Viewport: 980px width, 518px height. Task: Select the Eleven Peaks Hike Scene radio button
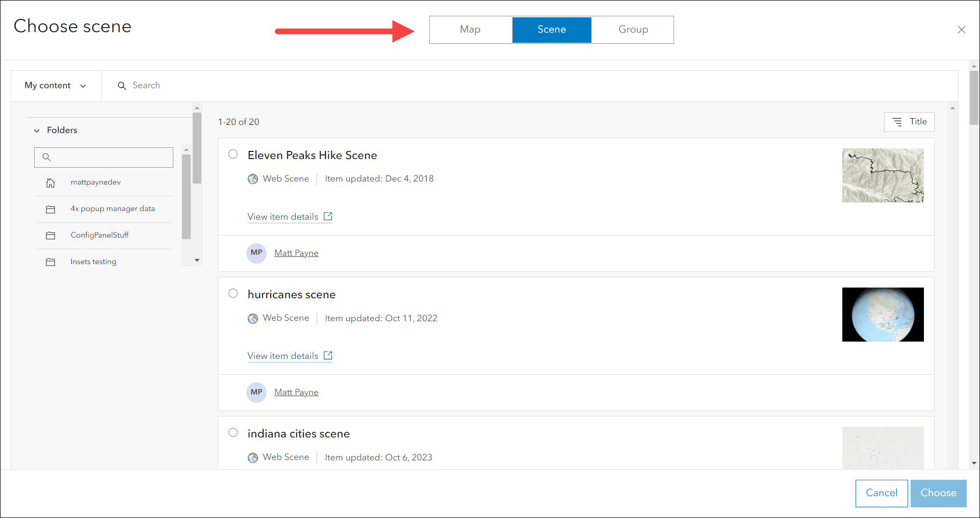233,154
